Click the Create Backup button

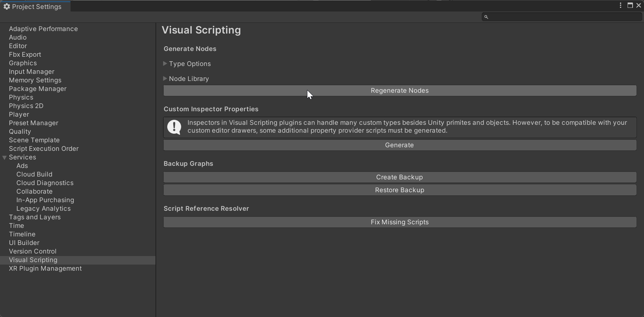tap(399, 177)
